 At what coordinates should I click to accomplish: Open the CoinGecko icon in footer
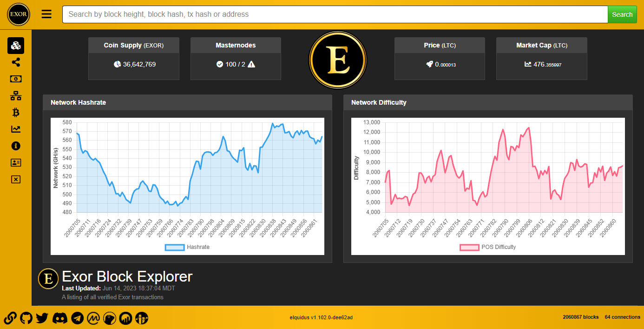110,318
